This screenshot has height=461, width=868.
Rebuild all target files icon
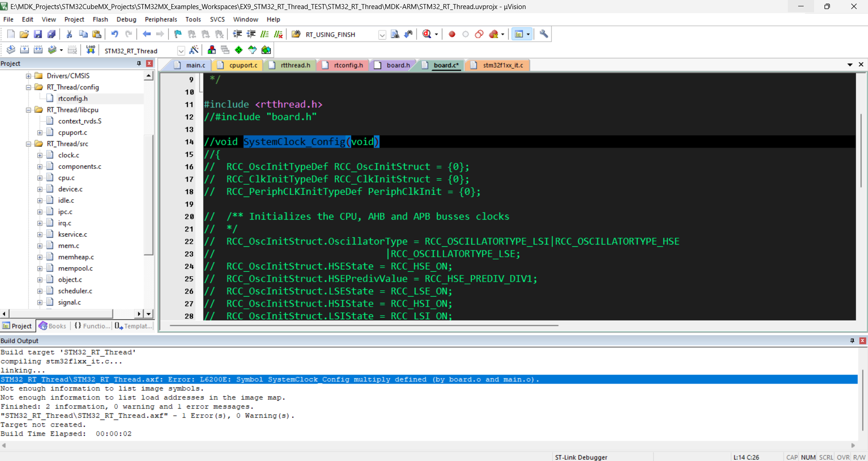(x=38, y=50)
